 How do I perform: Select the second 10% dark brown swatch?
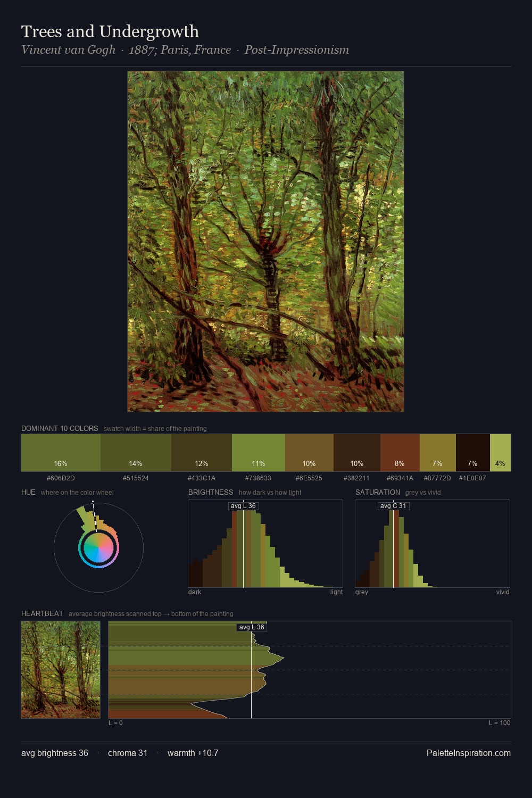pyautogui.click(x=357, y=453)
